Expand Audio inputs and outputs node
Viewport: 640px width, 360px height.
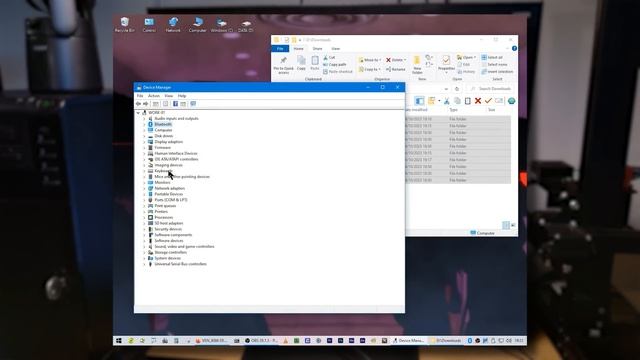[x=144, y=118]
